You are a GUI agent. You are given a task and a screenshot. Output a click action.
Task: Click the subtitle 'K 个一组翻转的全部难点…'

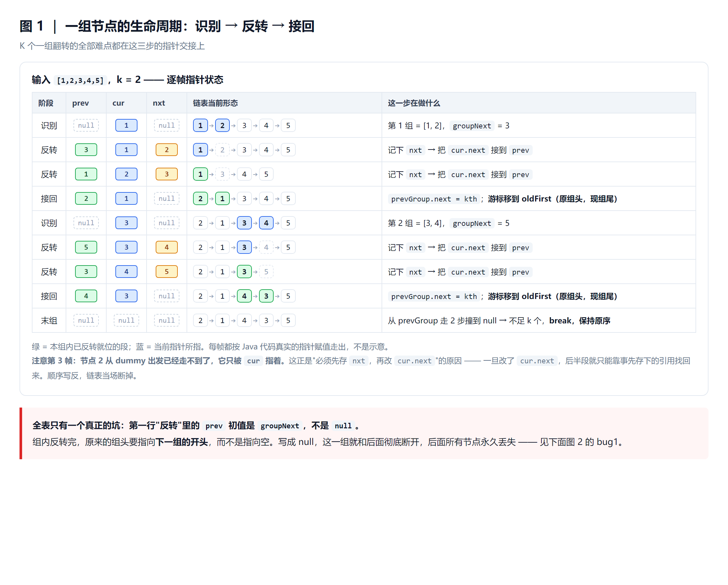tap(112, 46)
